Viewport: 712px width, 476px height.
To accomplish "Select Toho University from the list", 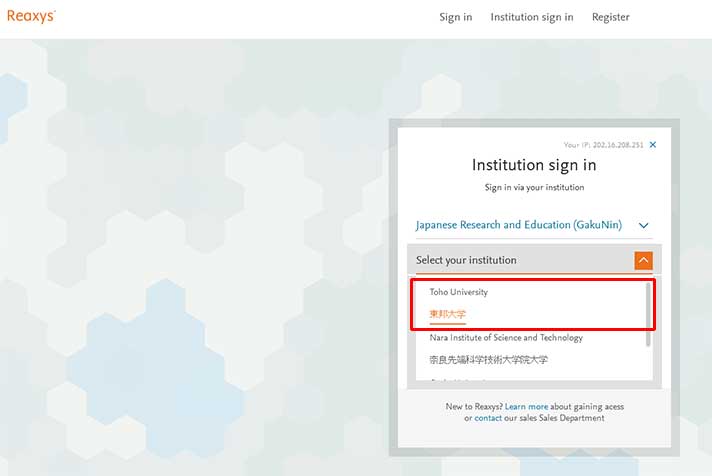I will (459, 292).
